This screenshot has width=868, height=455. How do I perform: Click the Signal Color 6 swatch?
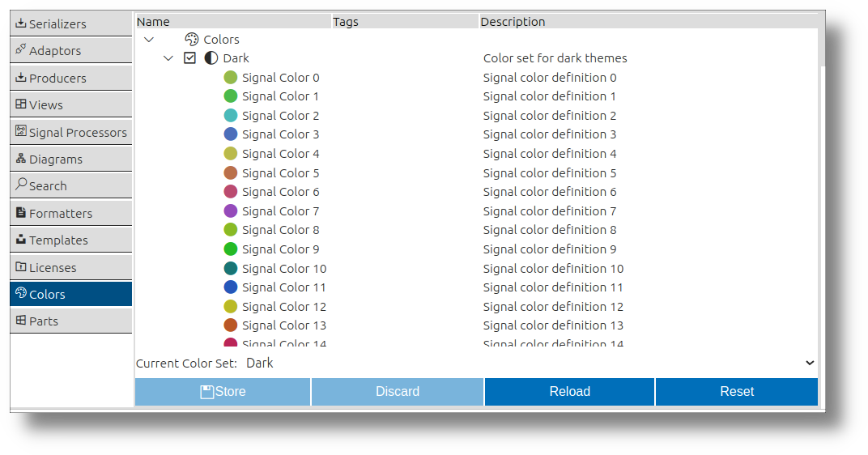(231, 192)
